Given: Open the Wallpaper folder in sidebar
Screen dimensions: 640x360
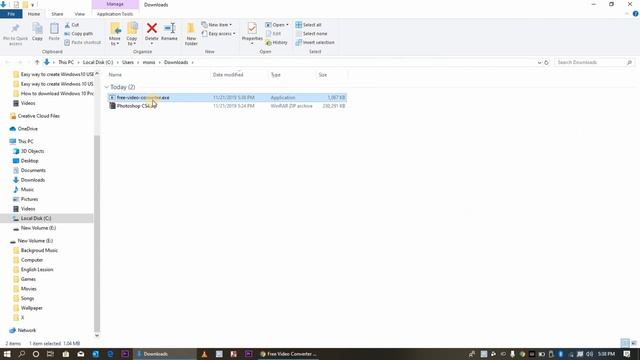Looking at the screenshot, I should click(x=31, y=308).
